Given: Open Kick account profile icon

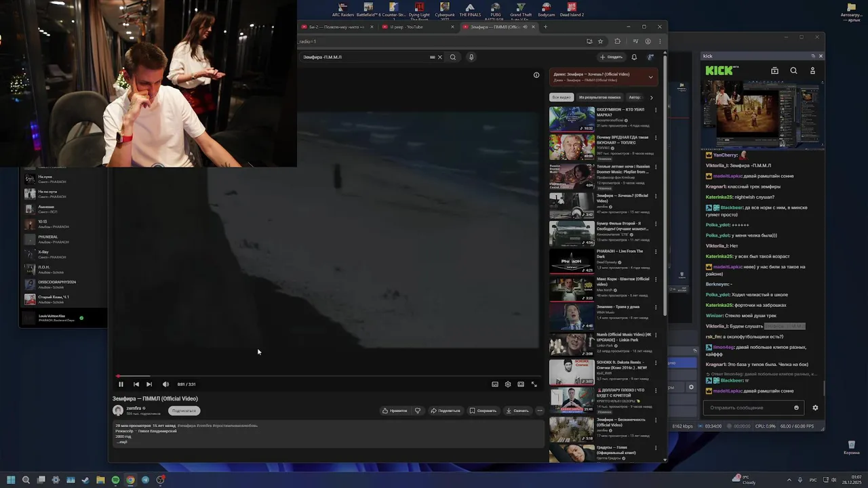Looking at the screenshot, I should (x=812, y=70).
